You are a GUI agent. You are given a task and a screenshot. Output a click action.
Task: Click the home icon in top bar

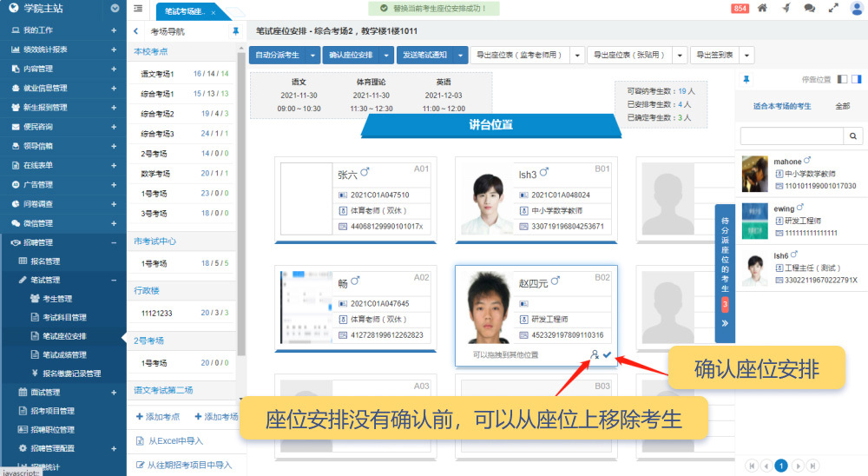click(762, 8)
